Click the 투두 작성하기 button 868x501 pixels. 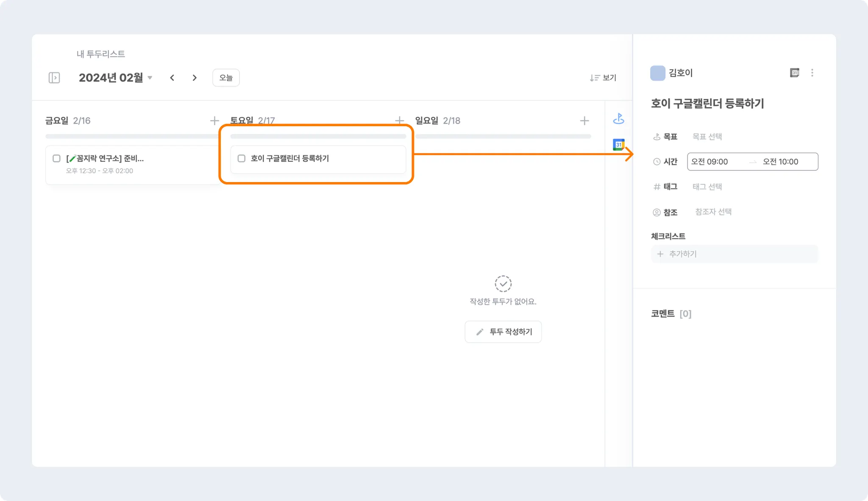coord(503,332)
